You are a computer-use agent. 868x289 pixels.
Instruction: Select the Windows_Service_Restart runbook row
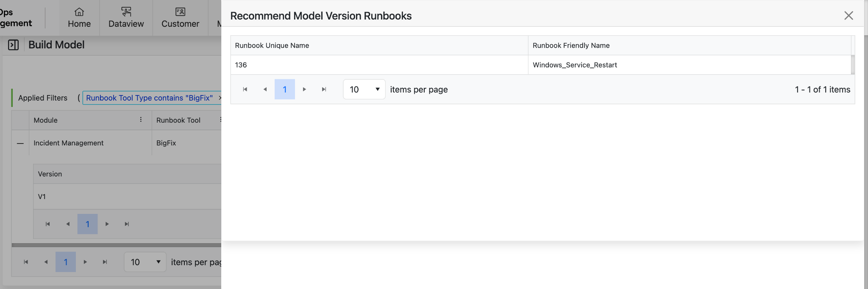coord(575,65)
